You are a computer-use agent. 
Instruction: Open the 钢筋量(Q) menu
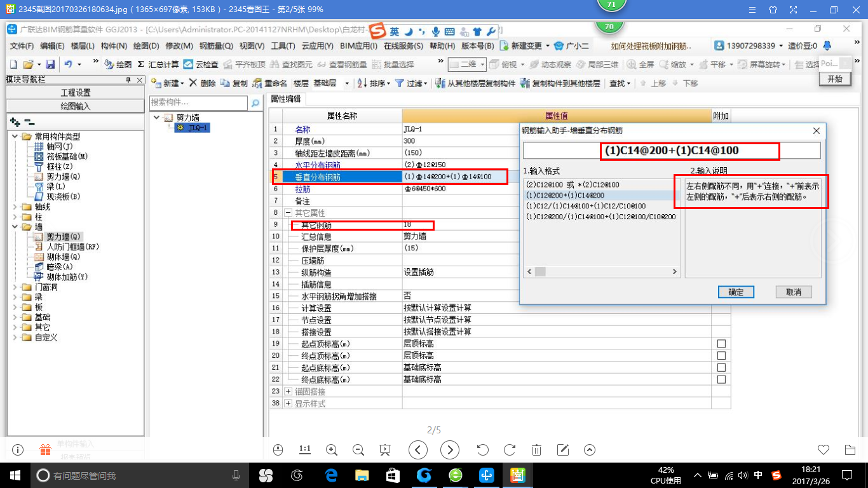216,46
